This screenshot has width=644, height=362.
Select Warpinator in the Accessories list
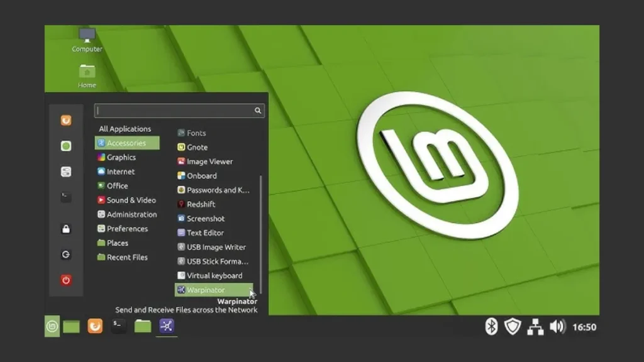(208, 290)
